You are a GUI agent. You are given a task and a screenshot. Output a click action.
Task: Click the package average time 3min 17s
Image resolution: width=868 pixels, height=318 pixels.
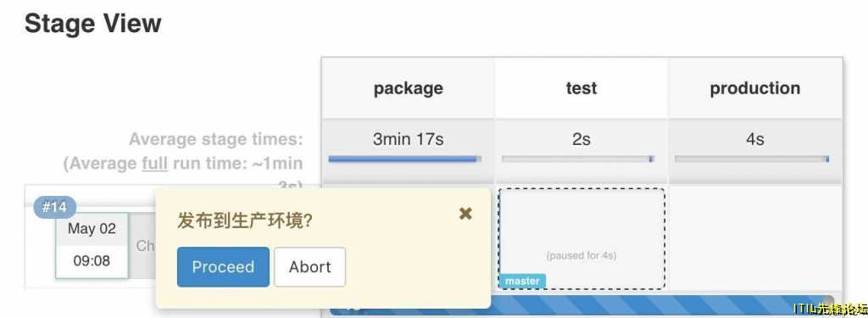[408, 138]
